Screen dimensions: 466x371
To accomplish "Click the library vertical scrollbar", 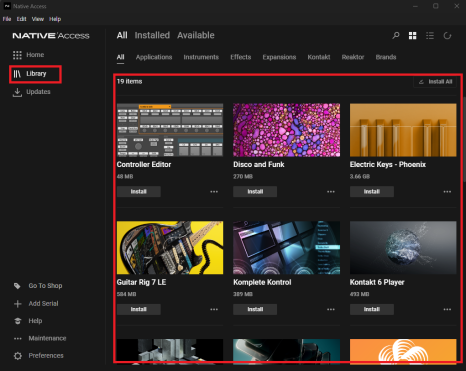I will click(464, 140).
